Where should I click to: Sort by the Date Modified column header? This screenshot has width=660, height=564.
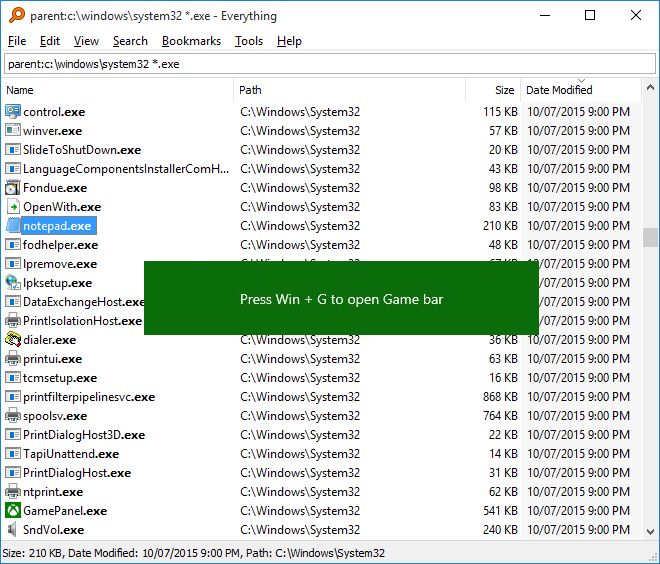[581, 90]
